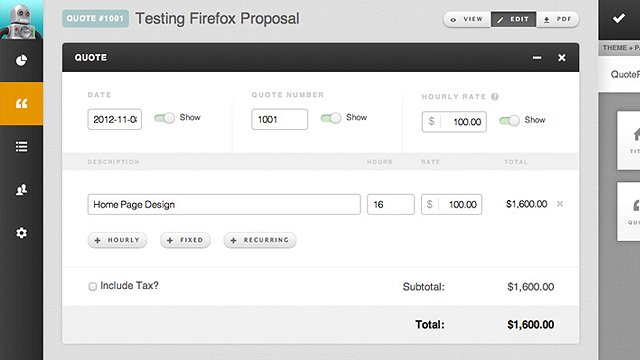Click the Description column header
This screenshot has height=360, width=640.
point(113,162)
